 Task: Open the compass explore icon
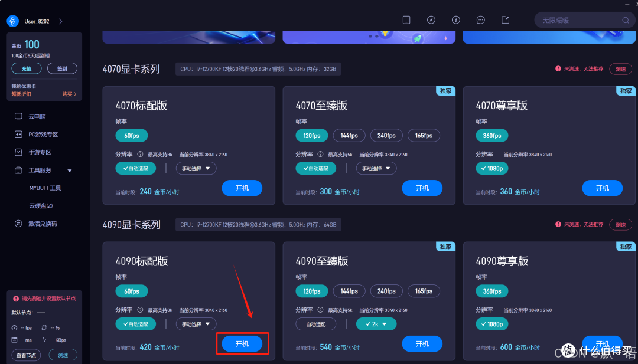[x=431, y=20]
